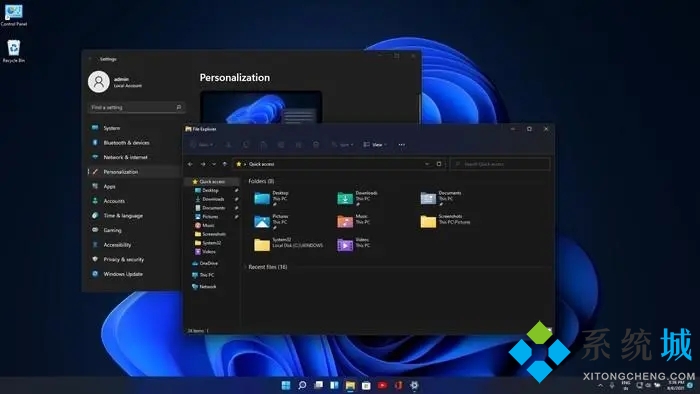700x394 pixels.
Task: Open the See more ellipsis menu
Action: tap(402, 145)
